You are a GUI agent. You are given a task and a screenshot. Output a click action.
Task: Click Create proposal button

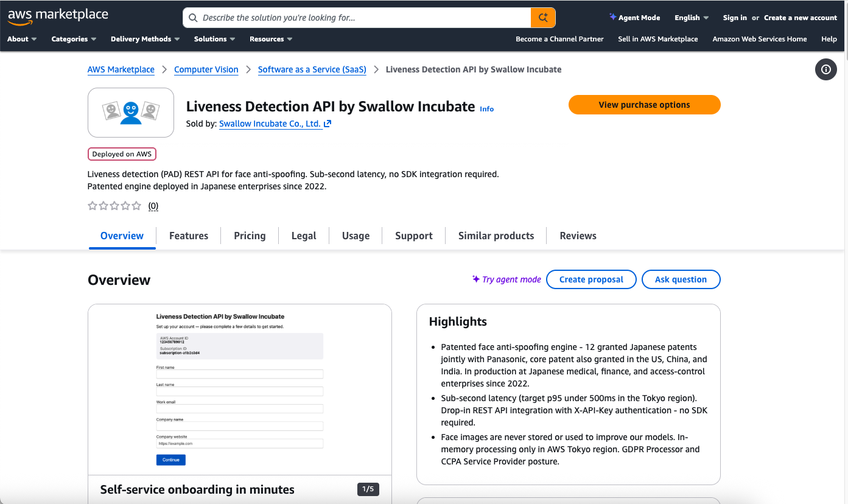[x=591, y=279]
